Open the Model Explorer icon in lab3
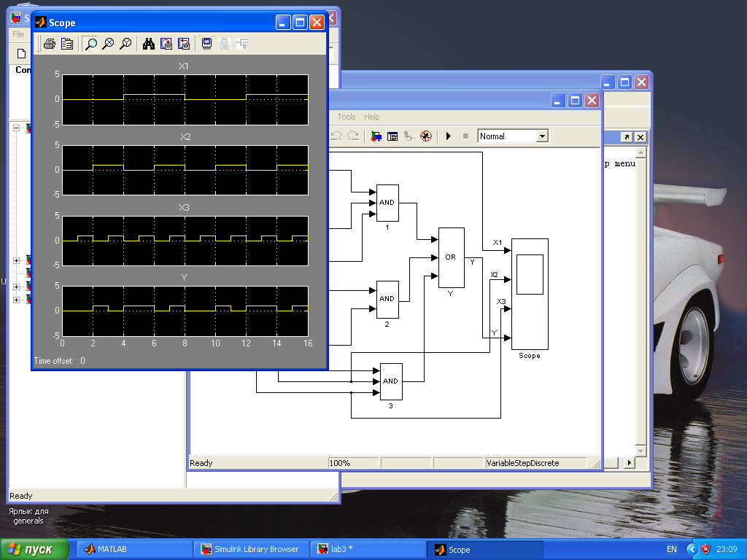The image size is (747, 560). click(x=392, y=136)
